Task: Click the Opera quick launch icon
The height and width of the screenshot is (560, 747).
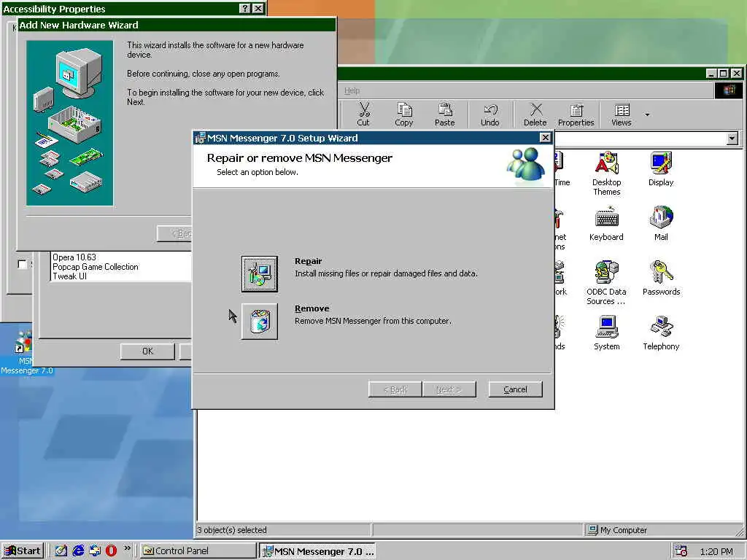Action: (111, 551)
